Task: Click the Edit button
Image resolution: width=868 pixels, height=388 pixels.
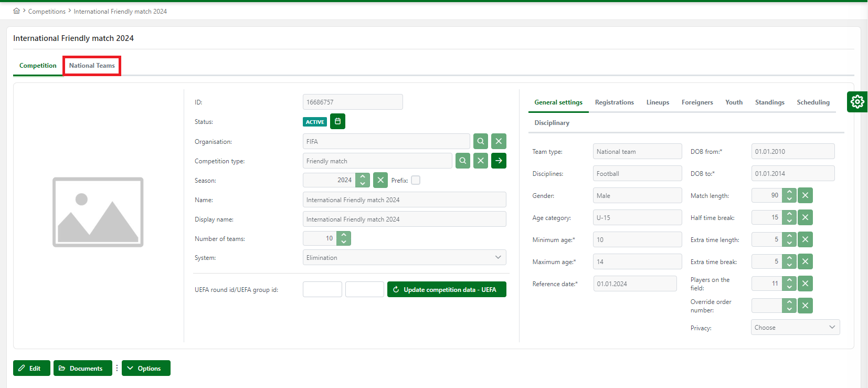Action: coord(31,368)
